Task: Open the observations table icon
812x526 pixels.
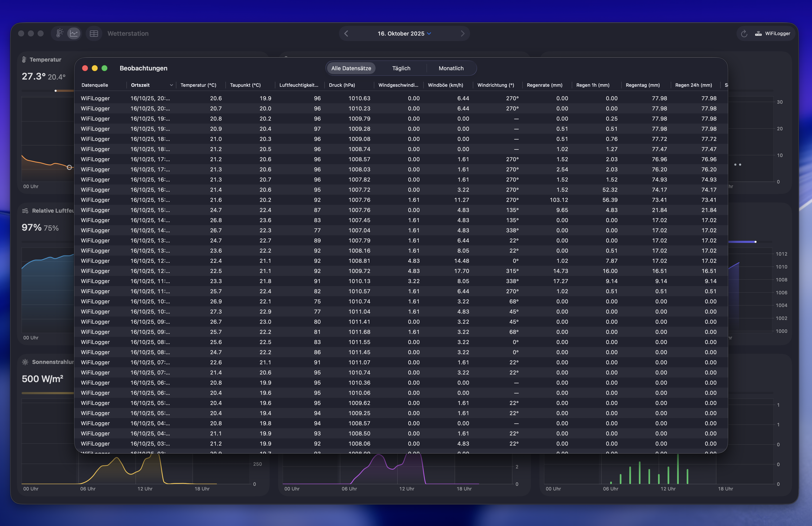Action: pyautogui.click(x=94, y=33)
